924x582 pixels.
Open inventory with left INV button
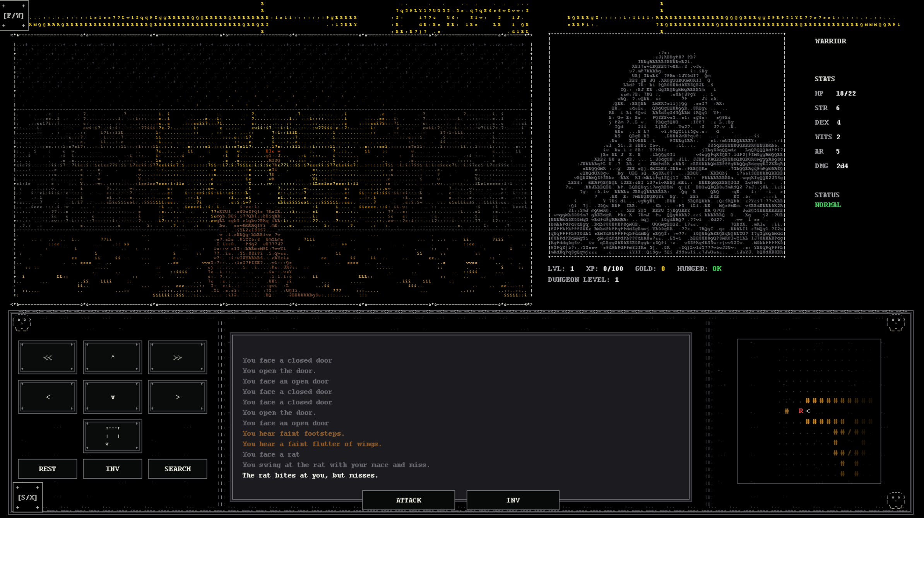tap(112, 469)
